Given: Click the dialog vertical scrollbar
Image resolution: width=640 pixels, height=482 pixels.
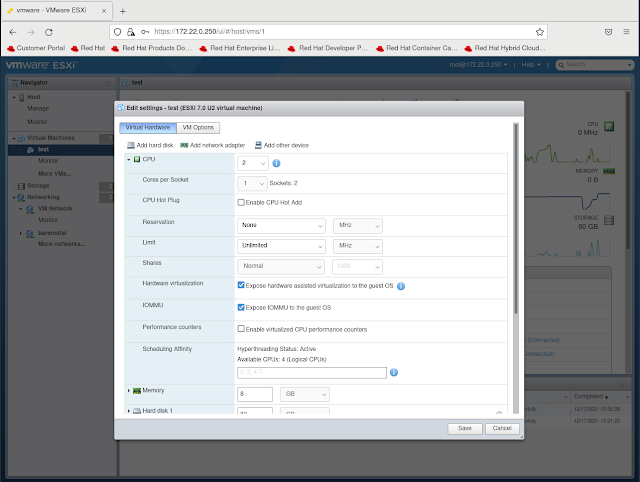Looking at the screenshot, I should [516, 218].
